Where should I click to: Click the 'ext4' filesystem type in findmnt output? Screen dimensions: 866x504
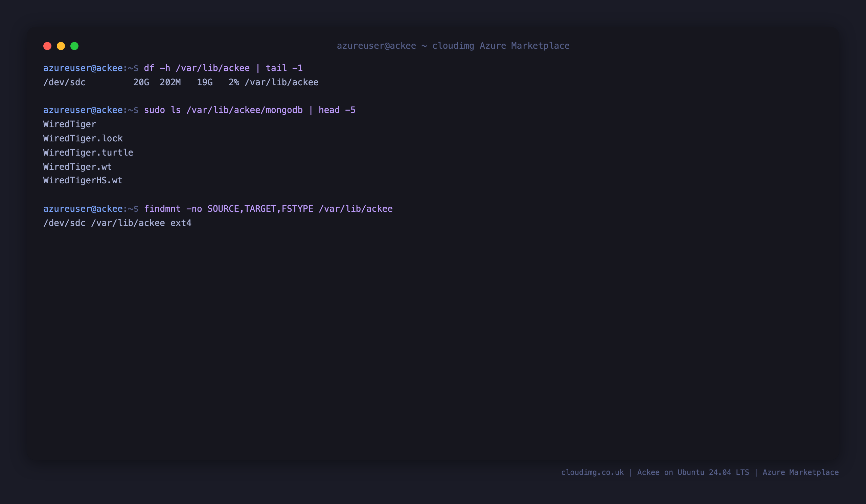[181, 223]
